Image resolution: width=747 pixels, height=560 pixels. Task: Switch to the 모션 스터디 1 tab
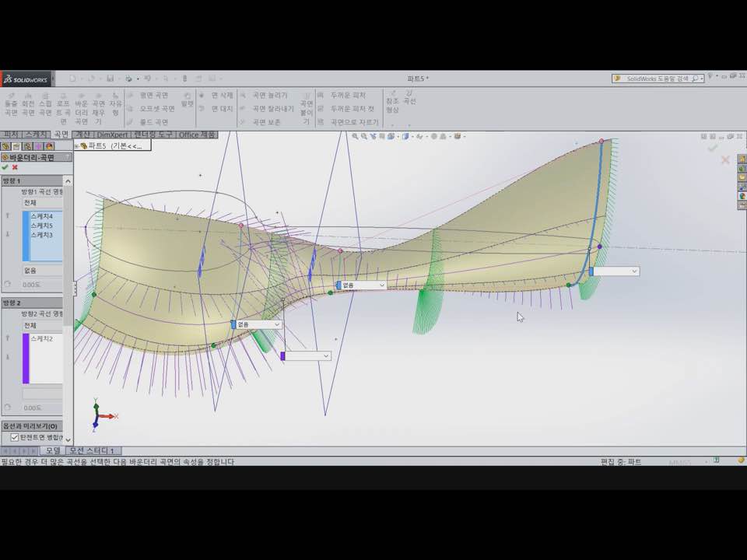(x=92, y=450)
